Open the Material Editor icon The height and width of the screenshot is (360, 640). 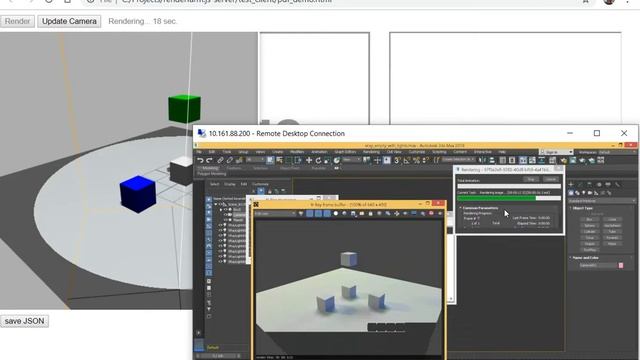[552, 160]
